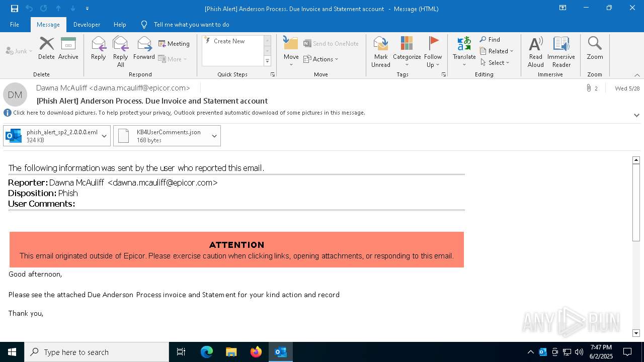Open the Move folder dropdown
644x362 pixels.
[291, 51]
